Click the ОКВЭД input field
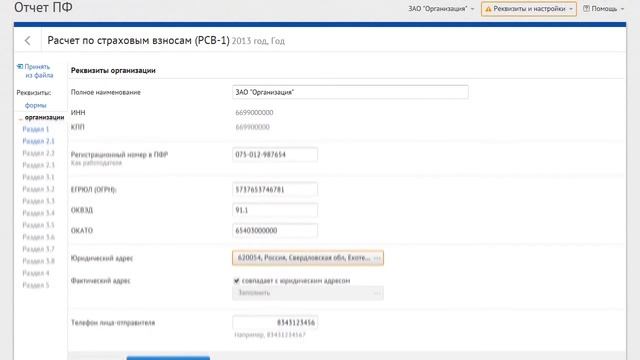640x360 pixels. point(275,210)
